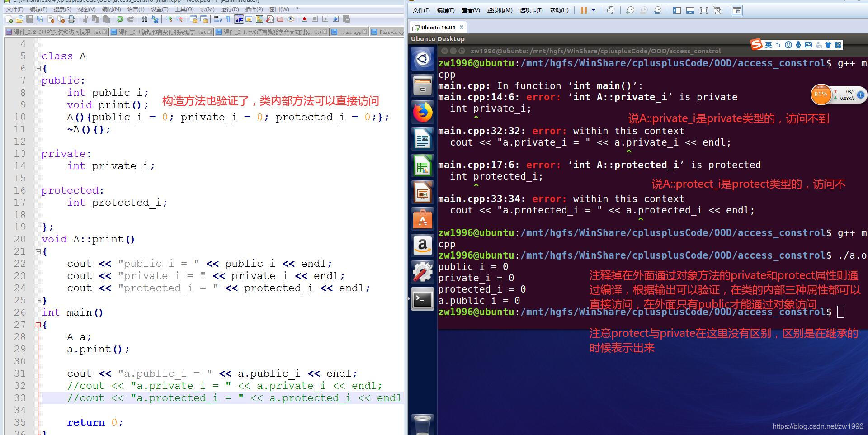This screenshot has height=435, width=868.
Task: Open Notepad++ 插件(P) menu
Action: (254, 9)
